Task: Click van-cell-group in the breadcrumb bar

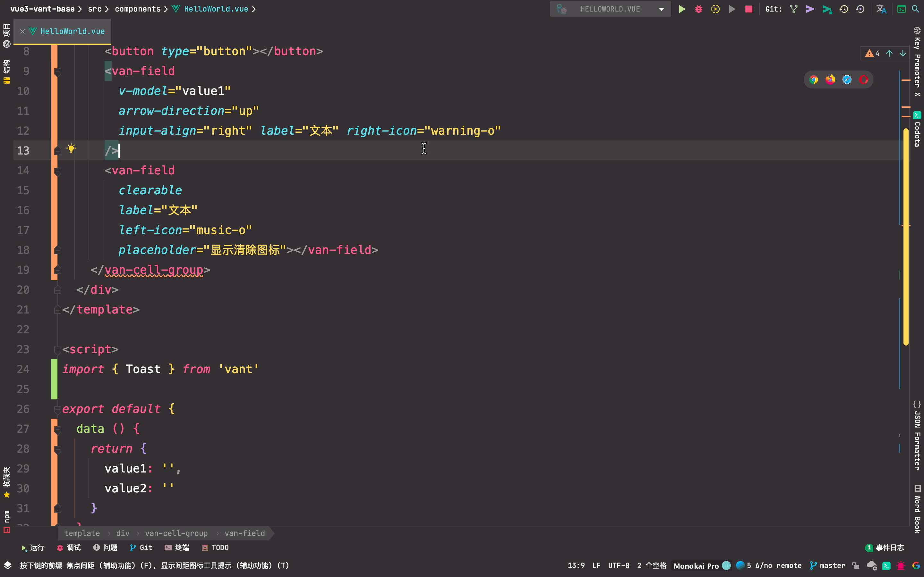Action: pos(176,533)
